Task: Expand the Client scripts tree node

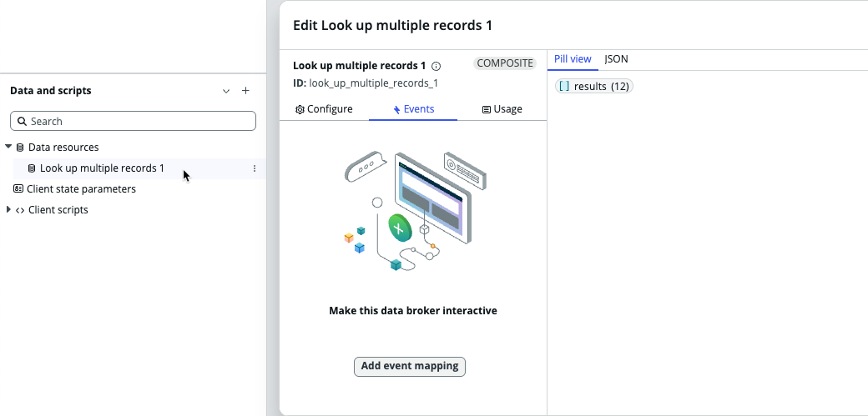Action: coord(8,209)
